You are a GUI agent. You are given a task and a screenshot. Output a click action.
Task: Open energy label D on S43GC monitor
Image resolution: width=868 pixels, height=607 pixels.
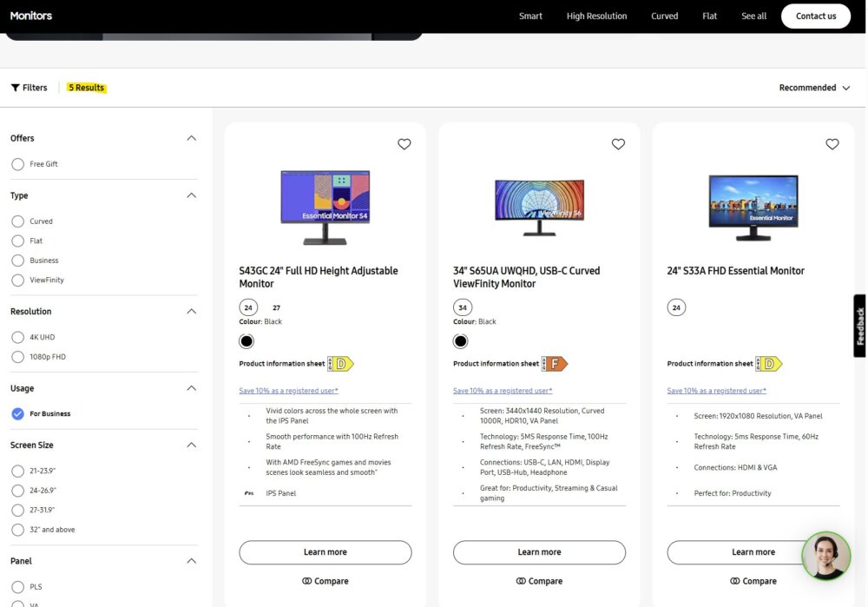coord(341,364)
